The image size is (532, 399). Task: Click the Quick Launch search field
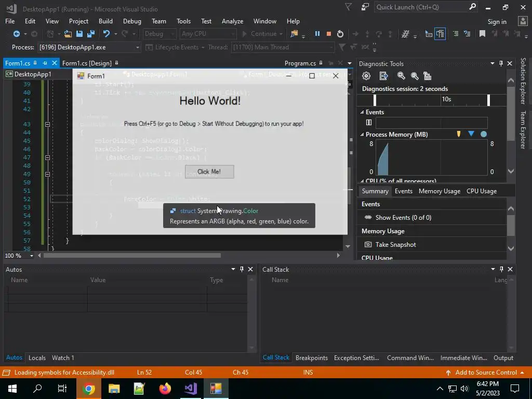421,7
